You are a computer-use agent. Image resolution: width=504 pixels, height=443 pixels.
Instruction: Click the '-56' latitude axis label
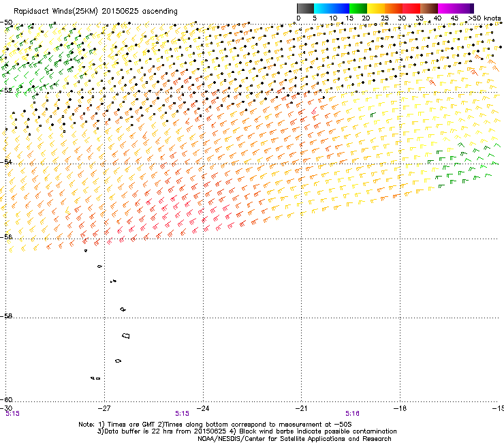6,236
